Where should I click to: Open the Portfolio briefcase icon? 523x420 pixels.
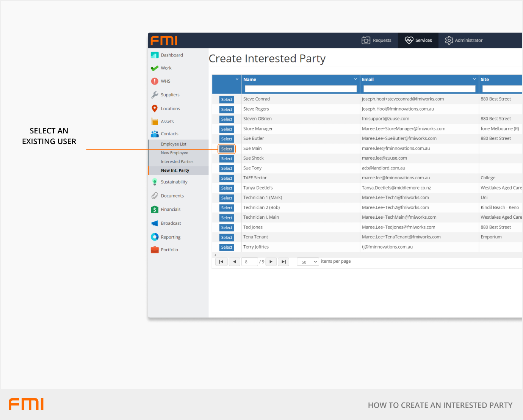click(155, 250)
